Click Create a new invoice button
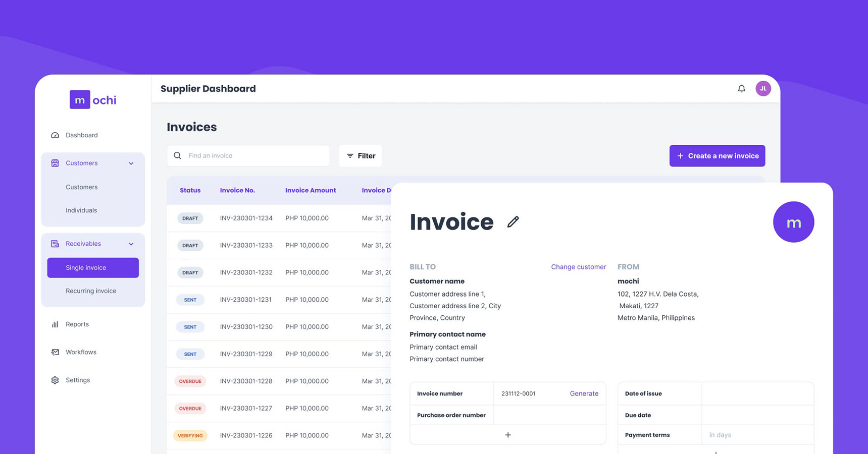Image resolution: width=868 pixels, height=454 pixels. tap(717, 156)
